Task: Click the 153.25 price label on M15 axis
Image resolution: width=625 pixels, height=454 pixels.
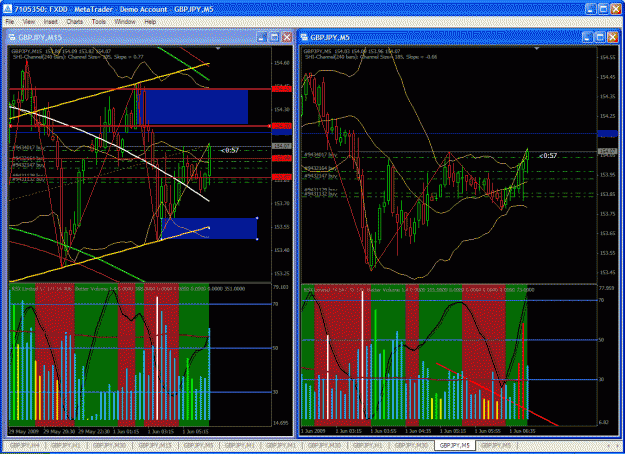Action: coord(281,273)
